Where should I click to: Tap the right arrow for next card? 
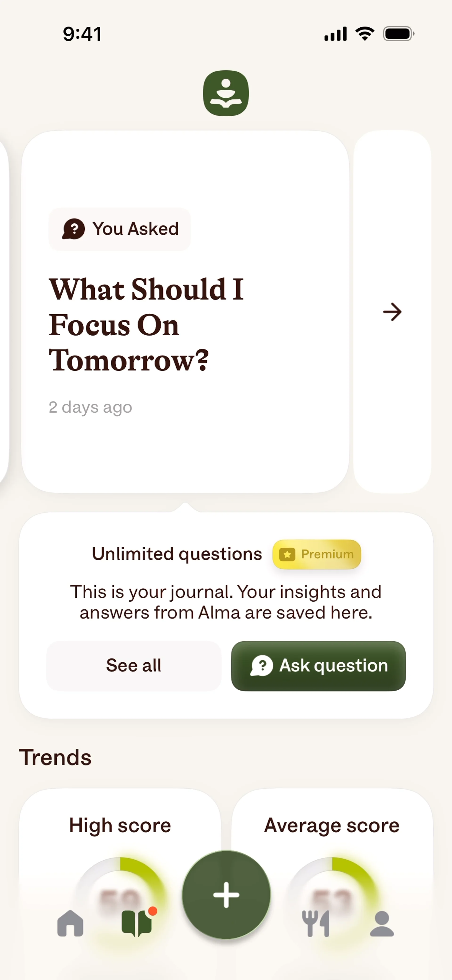392,312
